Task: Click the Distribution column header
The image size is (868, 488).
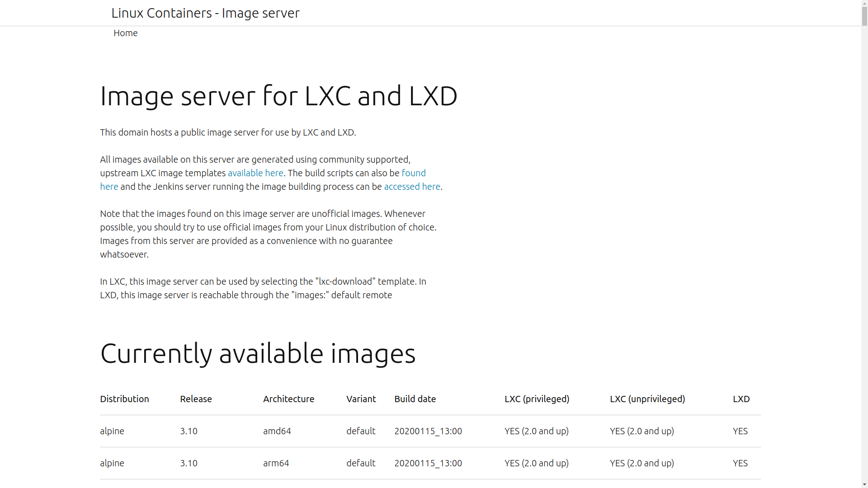Action: click(x=124, y=399)
